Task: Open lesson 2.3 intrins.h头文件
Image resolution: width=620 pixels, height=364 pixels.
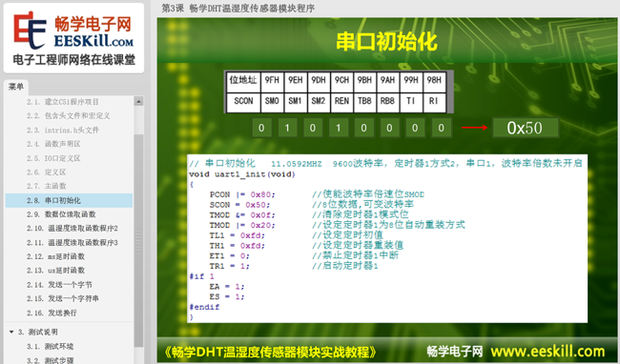Action: (x=63, y=130)
